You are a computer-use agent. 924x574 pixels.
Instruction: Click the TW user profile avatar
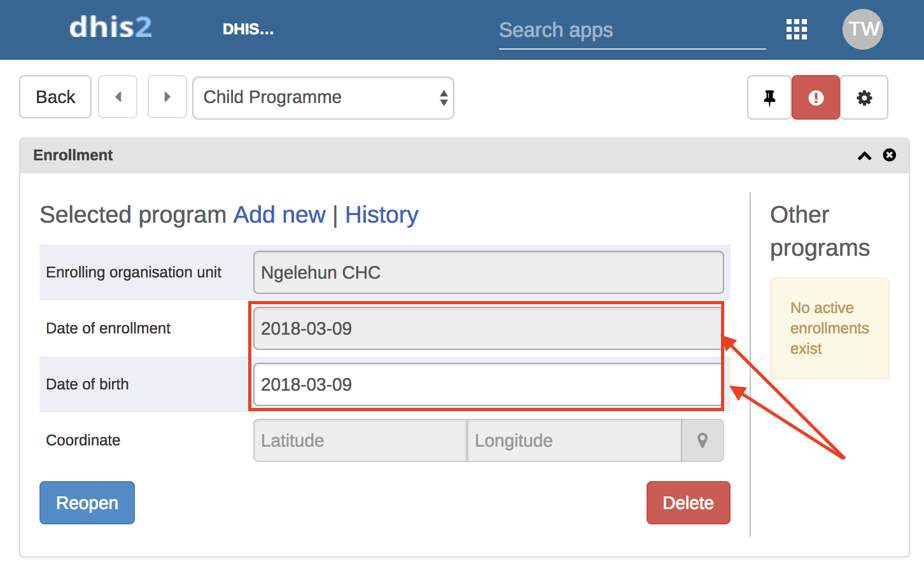(x=862, y=29)
